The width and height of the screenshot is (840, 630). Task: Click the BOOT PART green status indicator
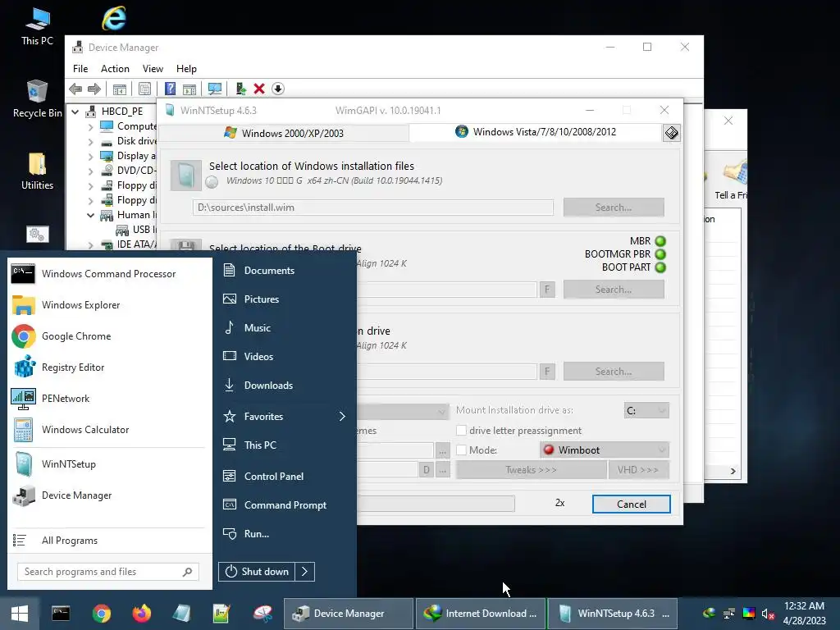coord(660,267)
